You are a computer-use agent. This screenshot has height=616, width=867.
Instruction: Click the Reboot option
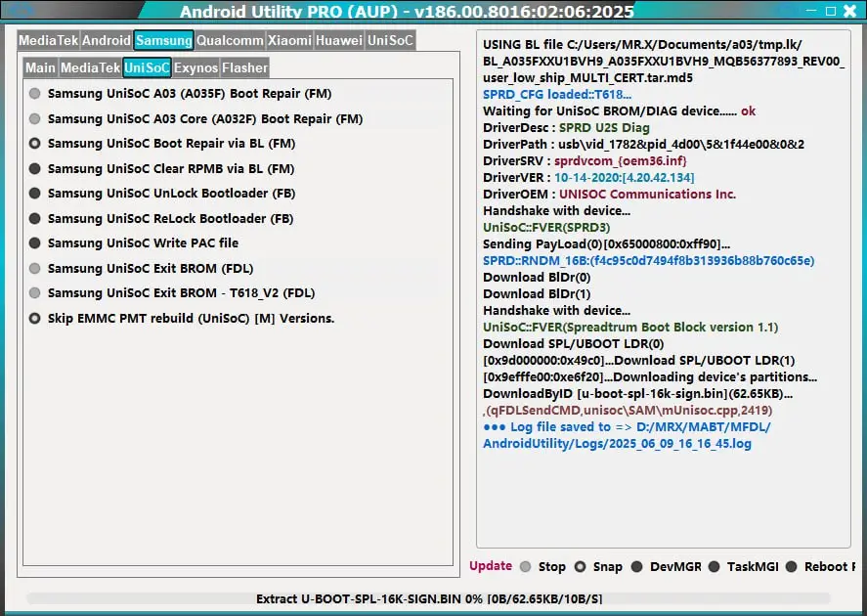tap(820, 567)
